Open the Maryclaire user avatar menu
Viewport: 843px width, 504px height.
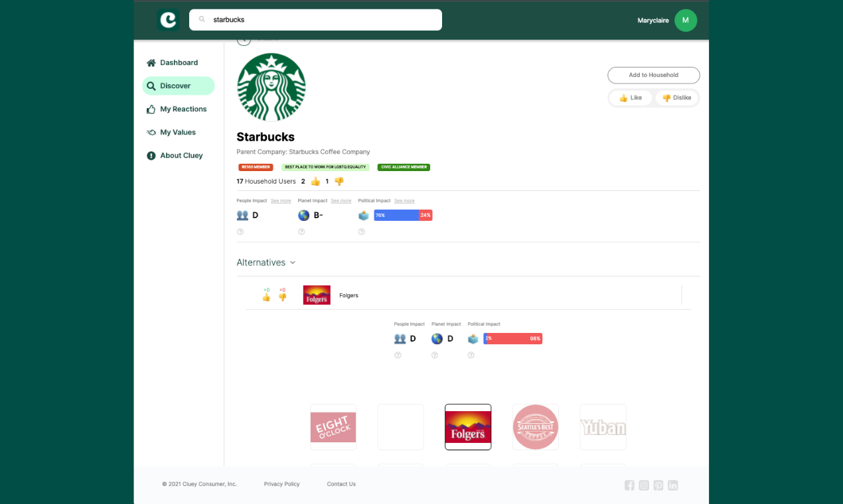686,21
